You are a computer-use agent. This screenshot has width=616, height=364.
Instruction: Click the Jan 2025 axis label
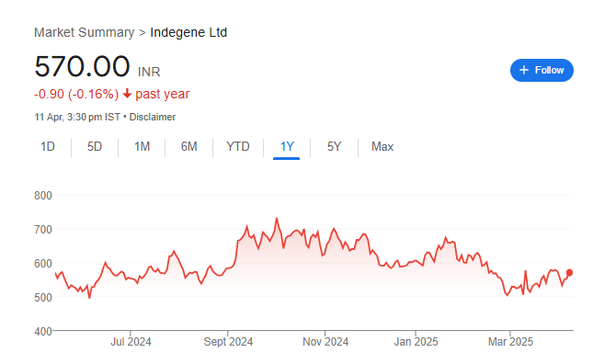[x=416, y=342]
